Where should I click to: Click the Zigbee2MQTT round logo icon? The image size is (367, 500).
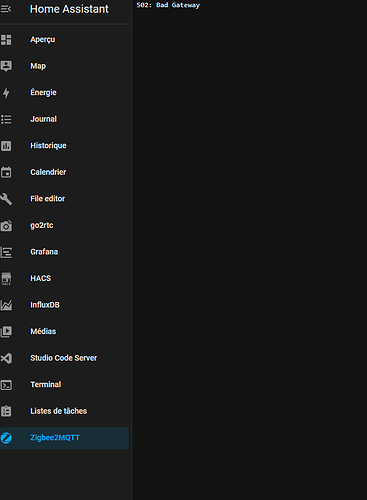(x=6, y=438)
